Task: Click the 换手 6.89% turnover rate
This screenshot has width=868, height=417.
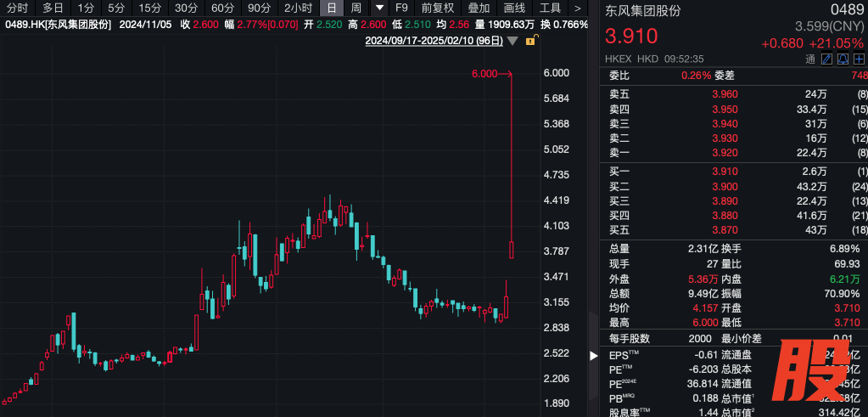Action: [x=844, y=249]
